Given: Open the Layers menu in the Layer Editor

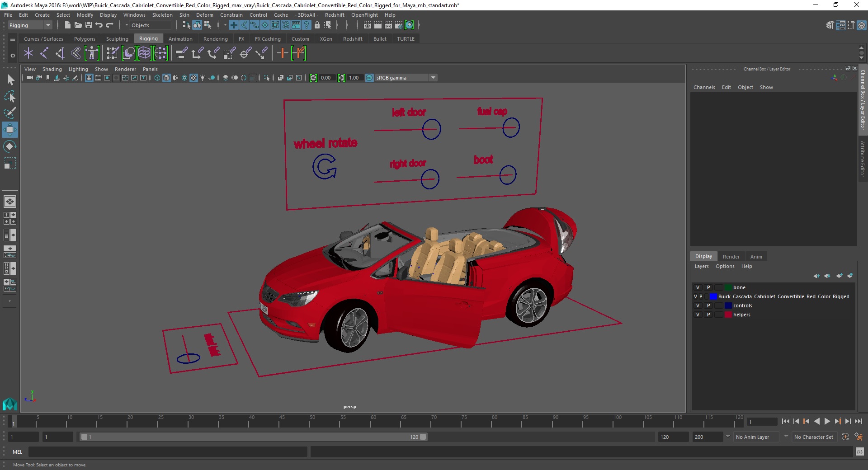Looking at the screenshot, I should [702, 266].
